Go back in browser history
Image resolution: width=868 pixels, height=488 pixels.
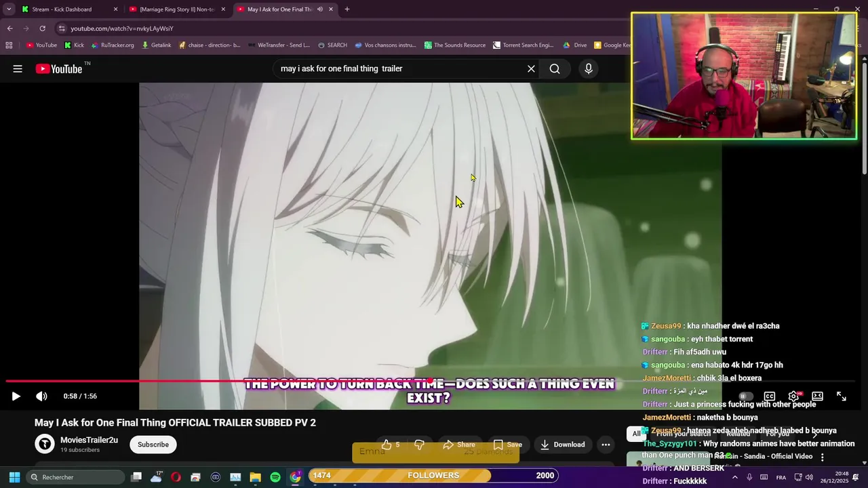click(x=10, y=28)
